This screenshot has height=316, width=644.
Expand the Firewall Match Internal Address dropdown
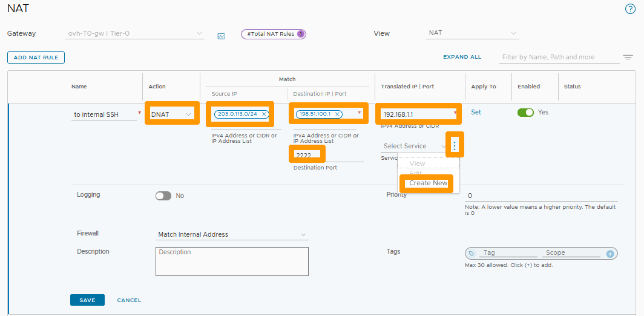[232, 234]
